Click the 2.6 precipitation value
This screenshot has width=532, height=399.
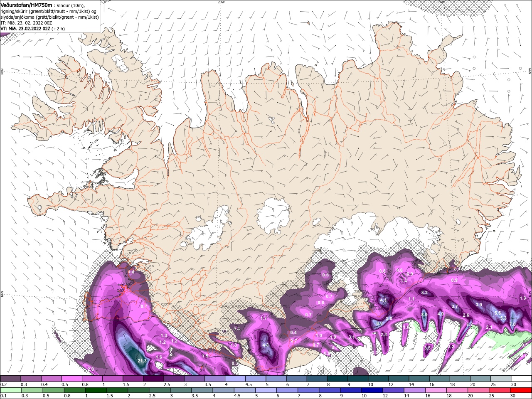[x=466, y=315]
